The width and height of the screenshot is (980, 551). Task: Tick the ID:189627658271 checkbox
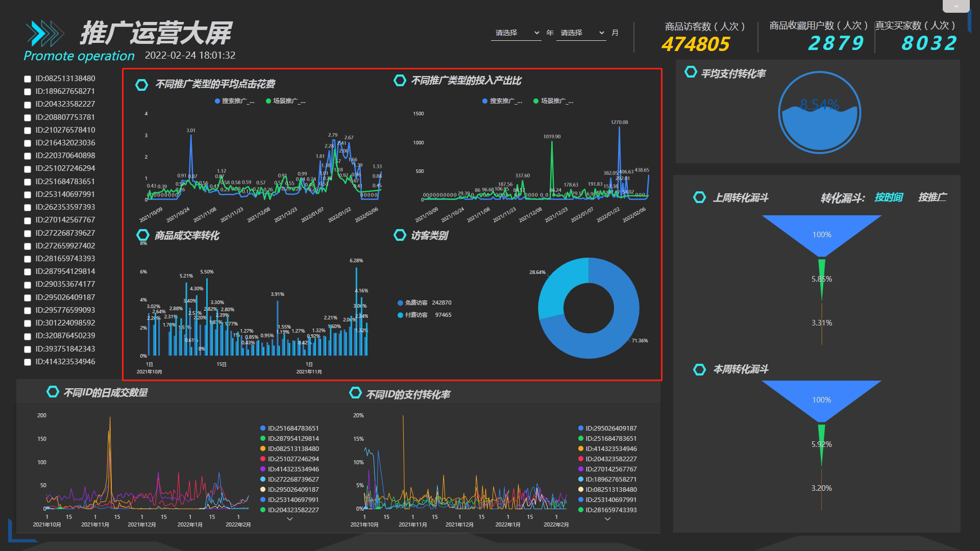pos(28,92)
